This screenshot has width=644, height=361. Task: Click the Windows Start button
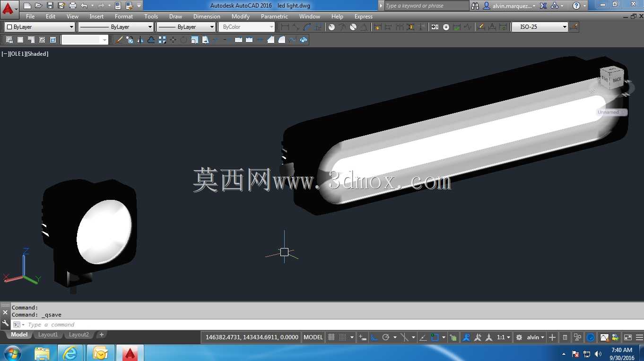pos(12,352)
